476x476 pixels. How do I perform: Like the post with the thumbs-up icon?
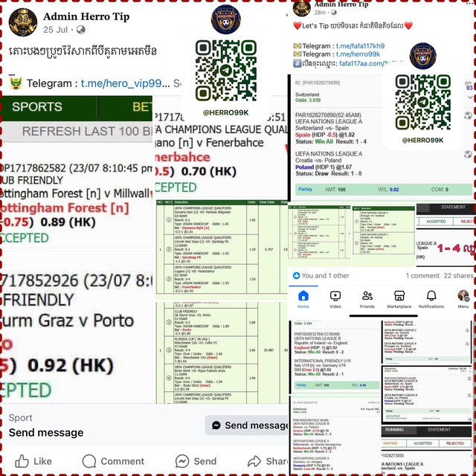(x=22, y=461)
